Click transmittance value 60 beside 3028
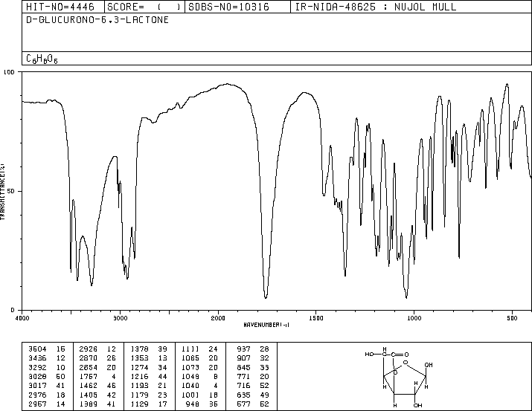The height and width of the screenshot is (411, 532). 61,376
